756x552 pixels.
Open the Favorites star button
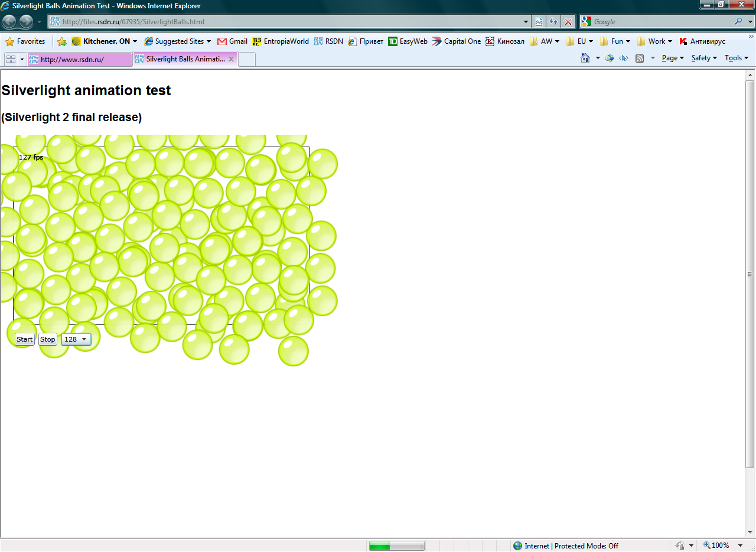point(25,41)
